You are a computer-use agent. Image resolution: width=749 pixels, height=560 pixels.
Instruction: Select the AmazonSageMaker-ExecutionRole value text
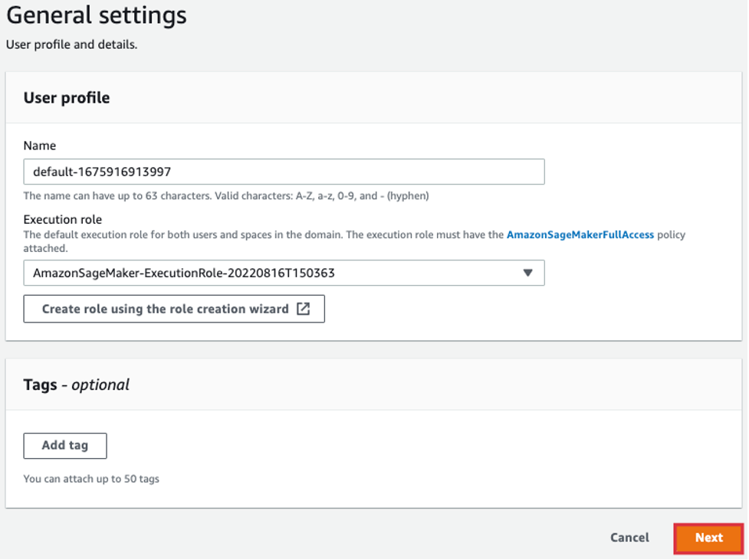click(x=184, y=273)
